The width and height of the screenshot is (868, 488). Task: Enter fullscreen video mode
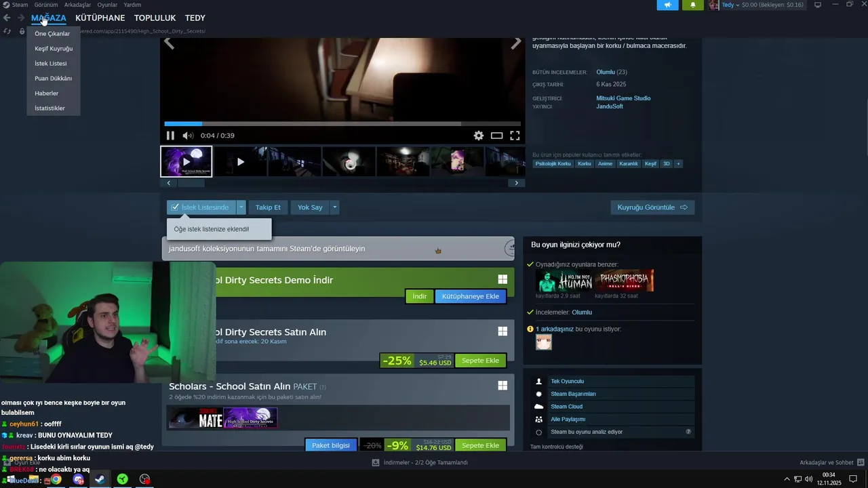515,136
